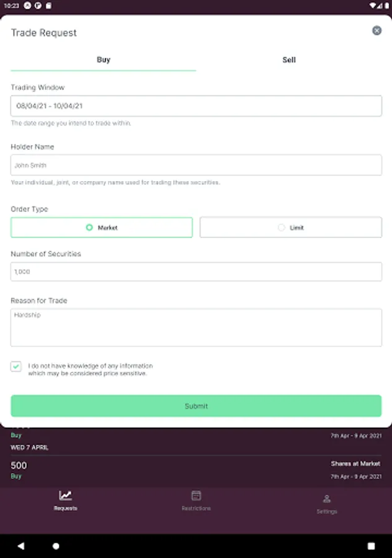Toggle the price sensitive information checkbox
The width and height of the screenshot is (392, 558).
point(16,366)
